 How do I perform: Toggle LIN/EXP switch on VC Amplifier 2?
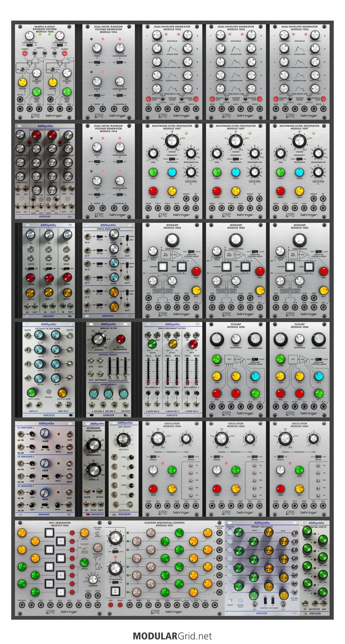(x=45, y=476)
